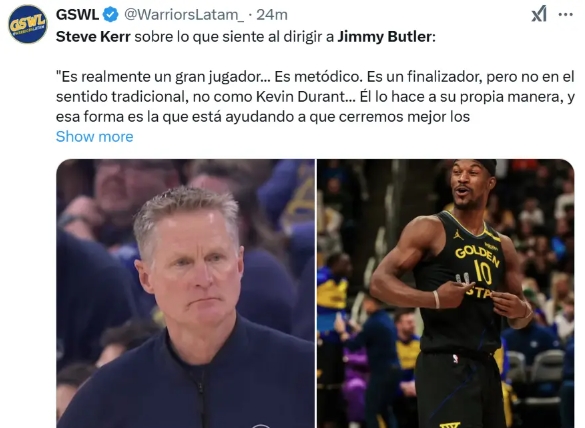The width and height of the screenshot is (585, 428).
Task: Visit the @WarriorsLatam_ handle profile
Action: tap(184, 15)
